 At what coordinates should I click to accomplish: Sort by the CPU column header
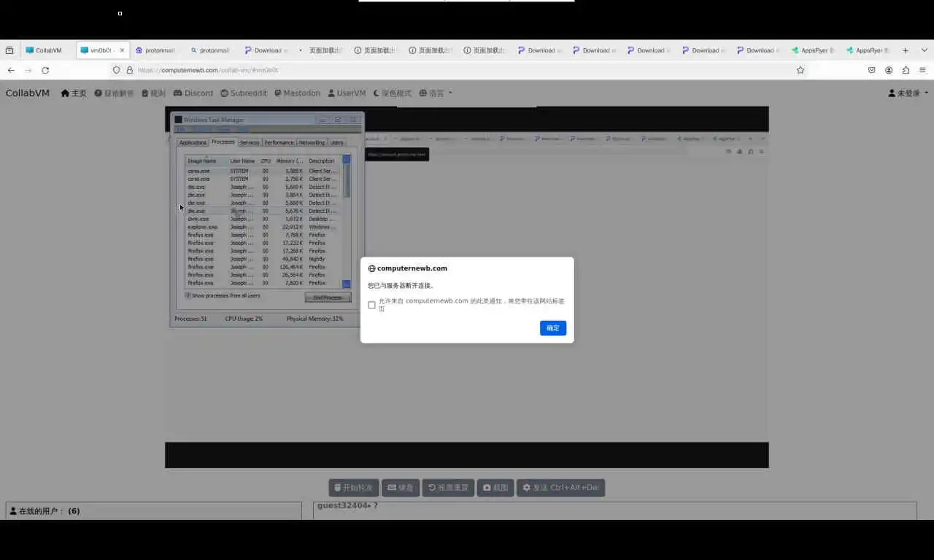click(266, 160)
